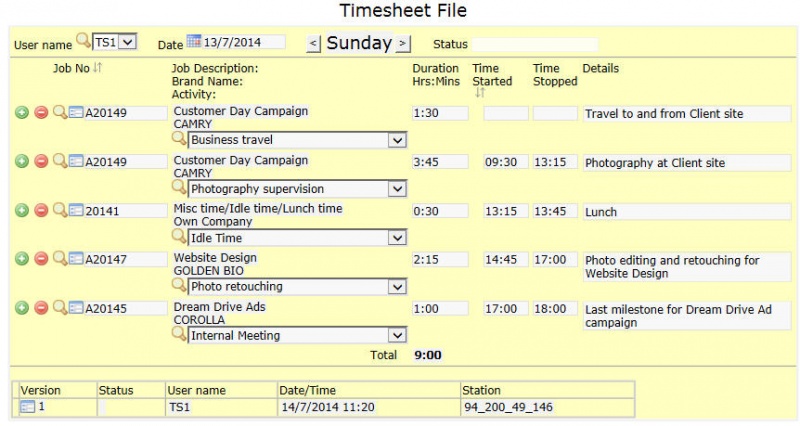Click details field 'Photo editing and retouching'

point(687,267)
